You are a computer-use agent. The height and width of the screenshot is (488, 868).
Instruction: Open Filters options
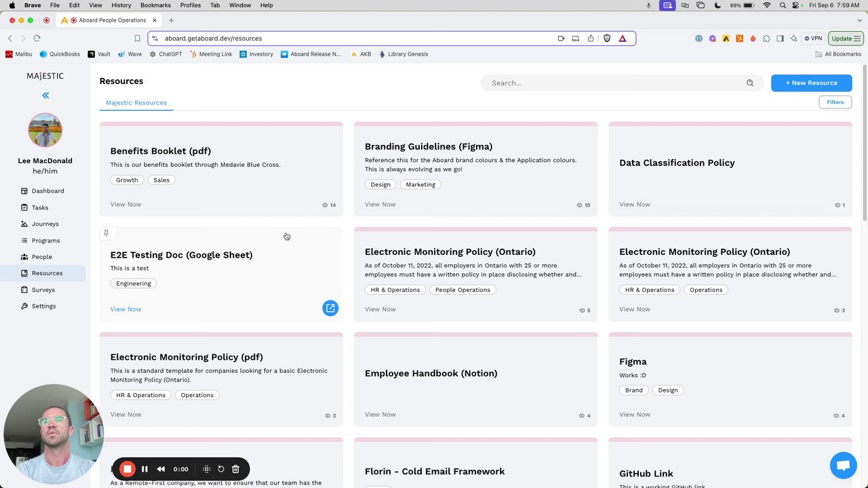point(835,102)
